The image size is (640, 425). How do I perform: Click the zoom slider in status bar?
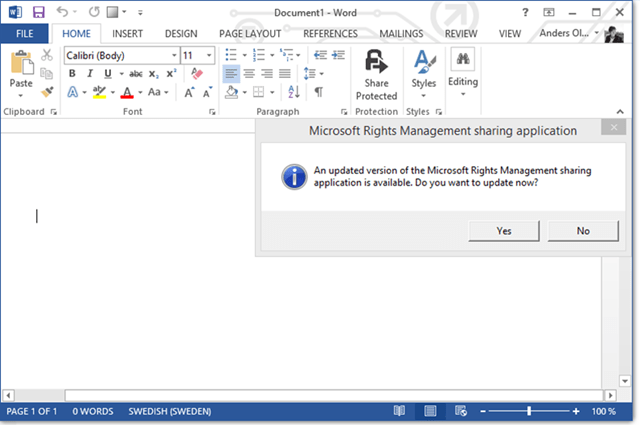pos(528,411)
